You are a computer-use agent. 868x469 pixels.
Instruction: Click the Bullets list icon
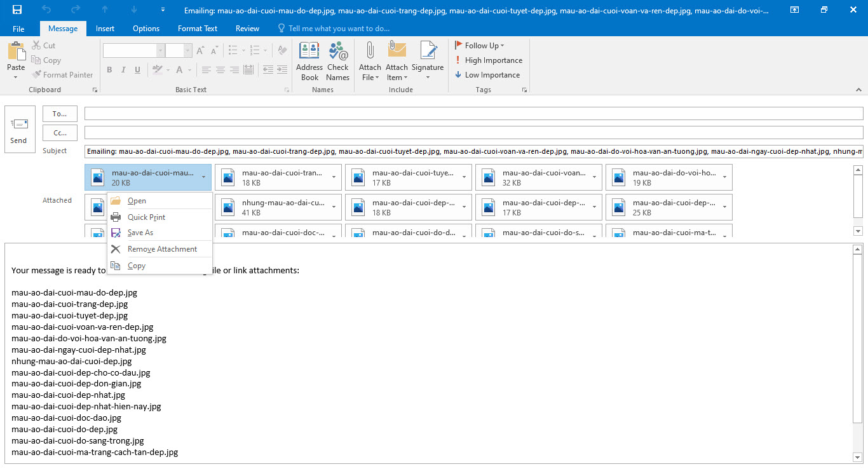pos(233,50)
